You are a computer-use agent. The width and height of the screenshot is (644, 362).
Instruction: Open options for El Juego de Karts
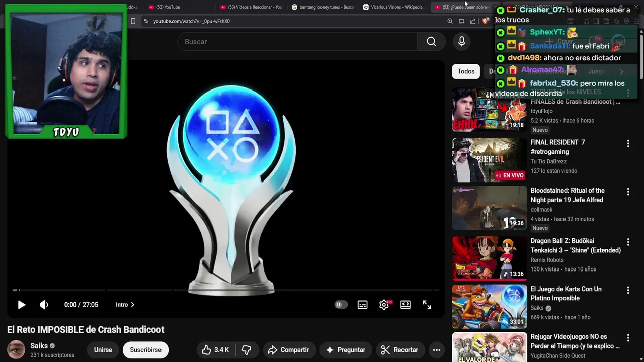click(x=628, y=290)
